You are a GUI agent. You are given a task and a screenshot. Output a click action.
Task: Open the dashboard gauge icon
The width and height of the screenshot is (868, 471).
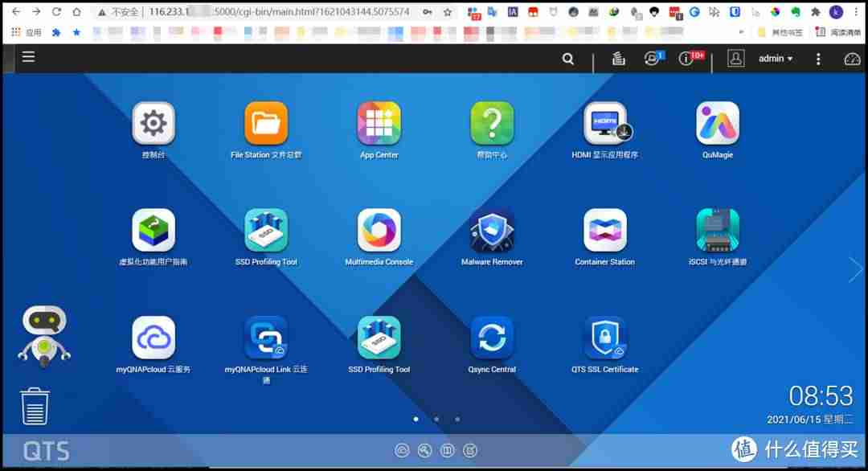click(852, 59)
